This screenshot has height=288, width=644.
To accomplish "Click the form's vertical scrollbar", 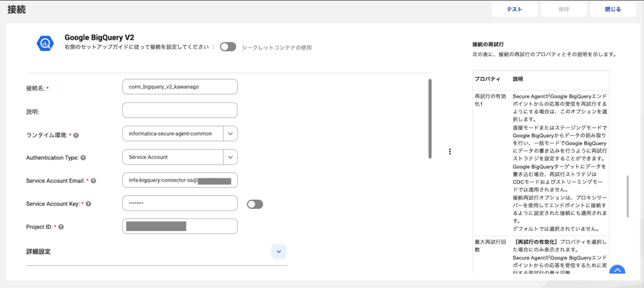I will 430,119.
